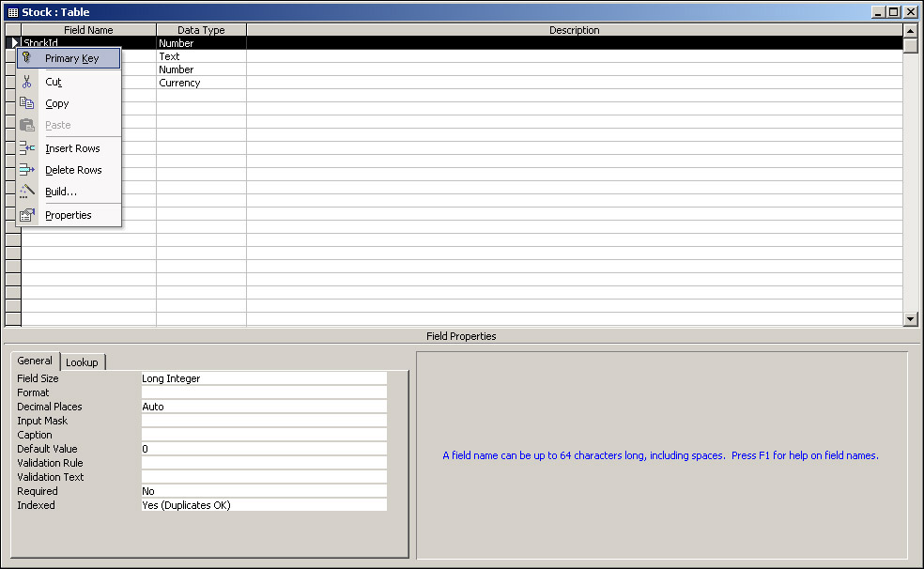Screen dimensions: 924x569
Task: Click the Decimal Places Auto field
Action: pyautogui.click(x=263, y=407)
